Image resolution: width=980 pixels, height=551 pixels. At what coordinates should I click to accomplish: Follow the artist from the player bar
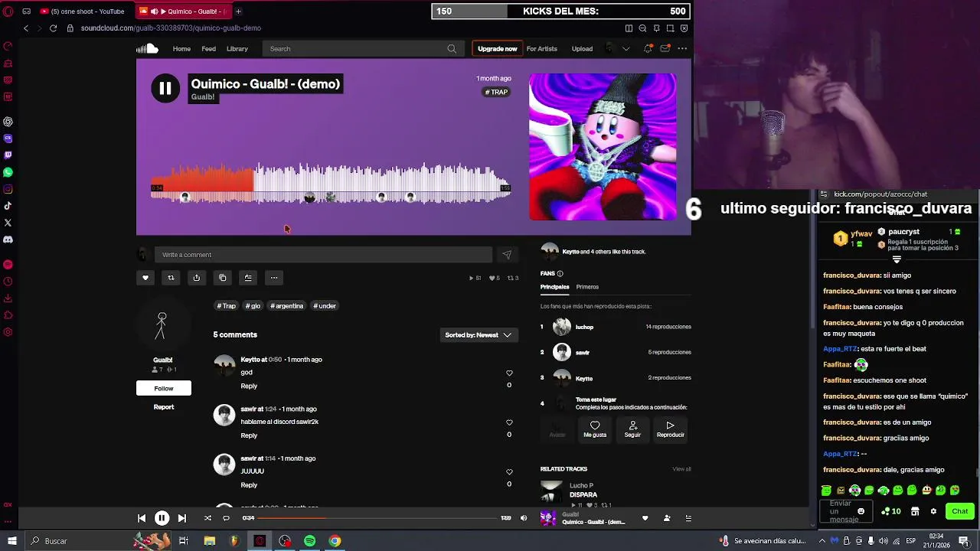point(667,518)
